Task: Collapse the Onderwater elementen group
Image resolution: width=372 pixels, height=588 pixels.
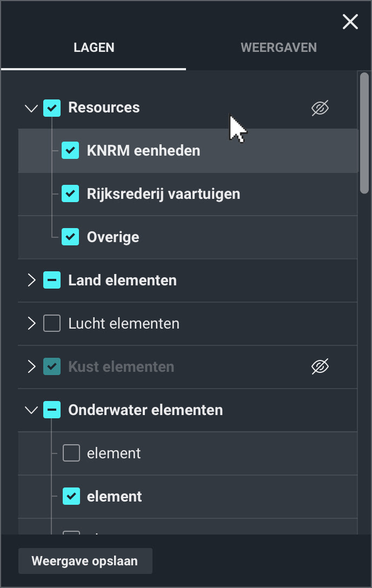Action: point(31,410)
